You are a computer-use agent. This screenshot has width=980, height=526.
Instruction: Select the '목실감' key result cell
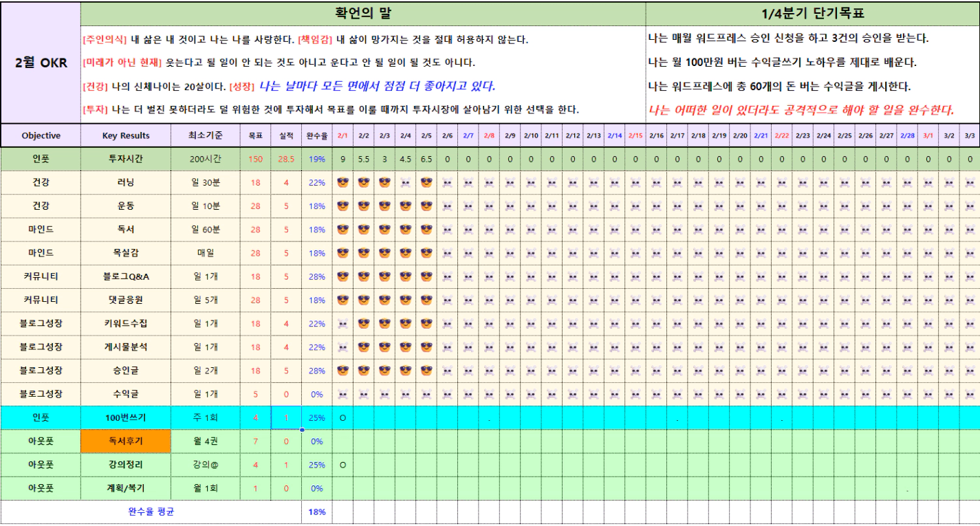pyautogui.click(x=125, y=253)
